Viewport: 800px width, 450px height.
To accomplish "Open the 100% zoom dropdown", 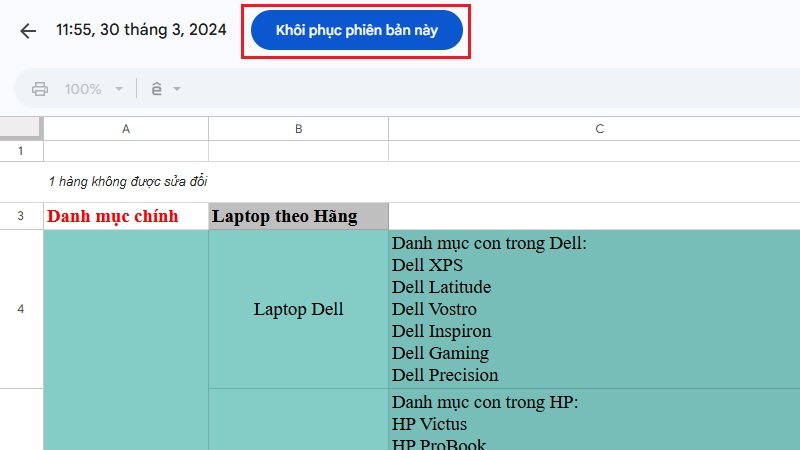I will [x=93, y=89].
